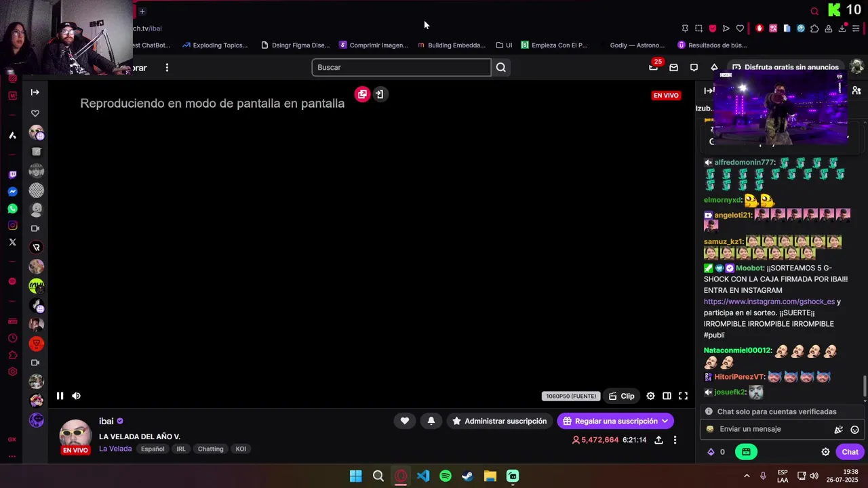Open ibai channel name link
This screenshot has width=868, height=488.
pyautogui.click(x=106, y=421)
